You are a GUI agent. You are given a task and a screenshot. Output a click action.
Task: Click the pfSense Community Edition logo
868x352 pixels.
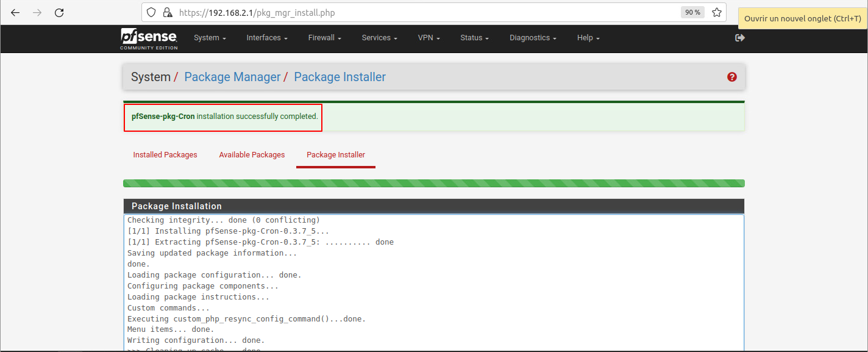[x=149, y=38]
